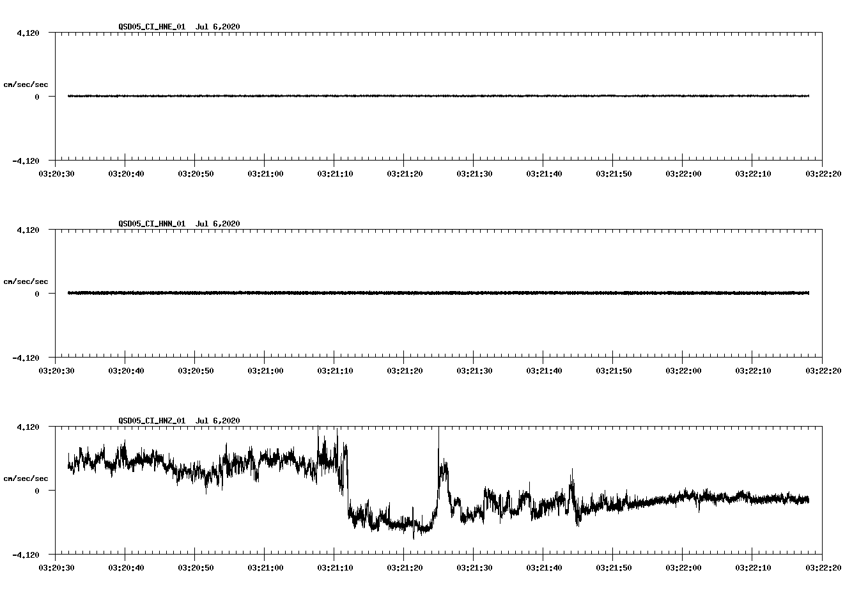868x591 pixels.
Task: Select the -4.120 lower limit on HNZ plot
Action: coord(26,555)
